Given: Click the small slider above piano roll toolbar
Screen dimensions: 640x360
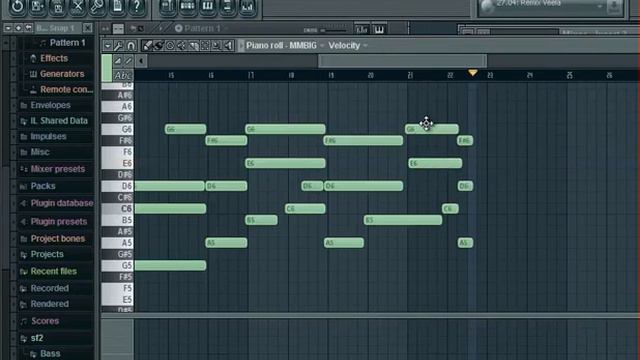Looking at the screenshot, I should (335, 30).
